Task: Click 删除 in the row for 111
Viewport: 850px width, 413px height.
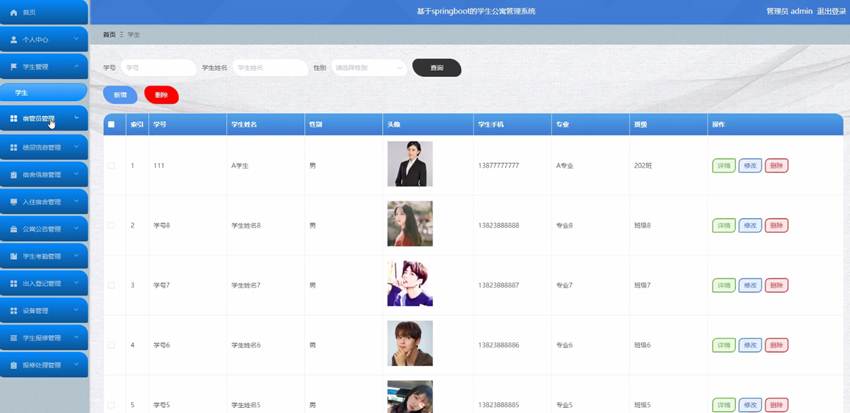Action: pos(776,166)
